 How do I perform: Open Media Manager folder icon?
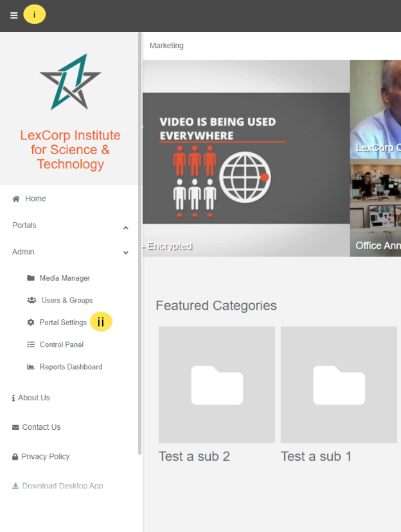31,278
